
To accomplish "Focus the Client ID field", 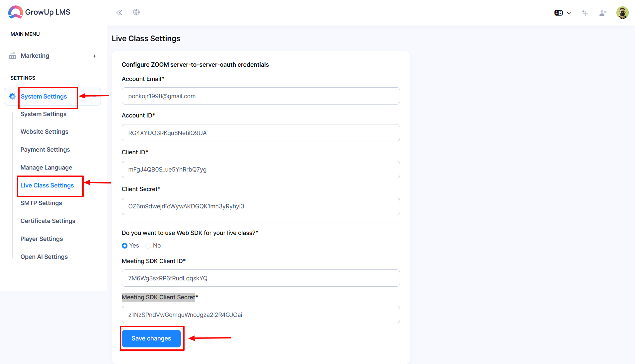I will 261,170.
